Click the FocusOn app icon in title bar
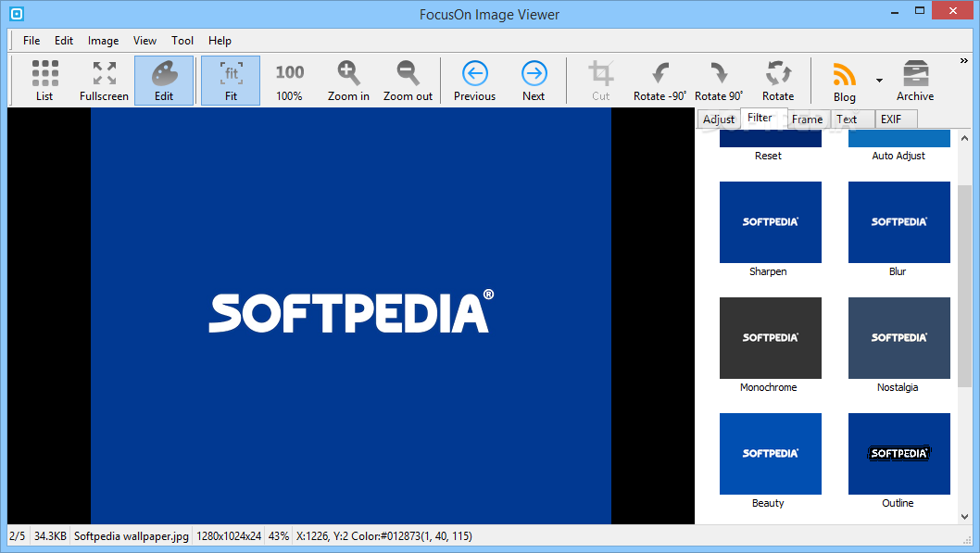 [17, 13]
